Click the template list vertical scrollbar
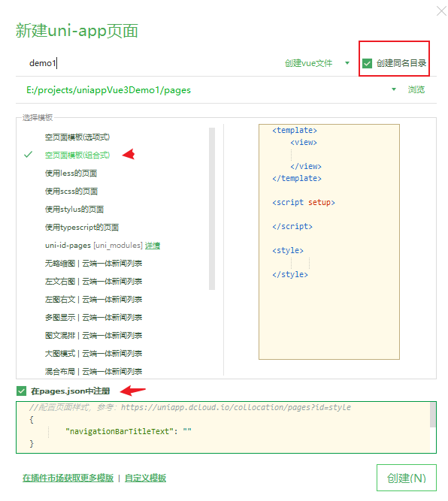This screenshot has width=448, height=501. pos(212,209)
